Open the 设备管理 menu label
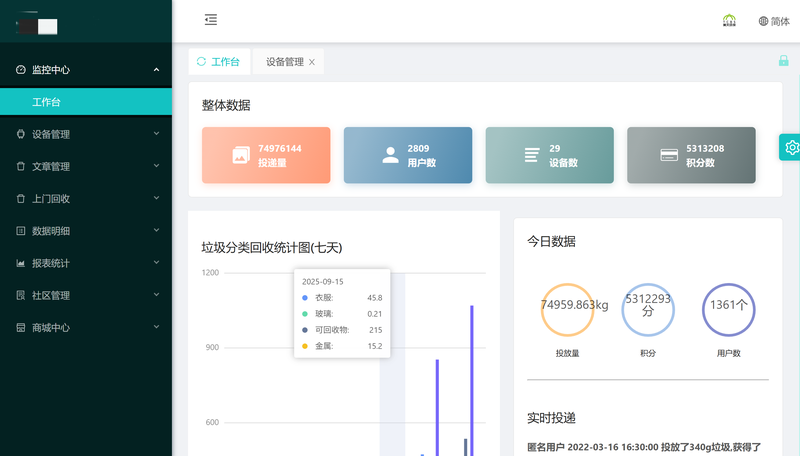The width and height of the screenshot is (800, 456). click(x=51, y=134)
